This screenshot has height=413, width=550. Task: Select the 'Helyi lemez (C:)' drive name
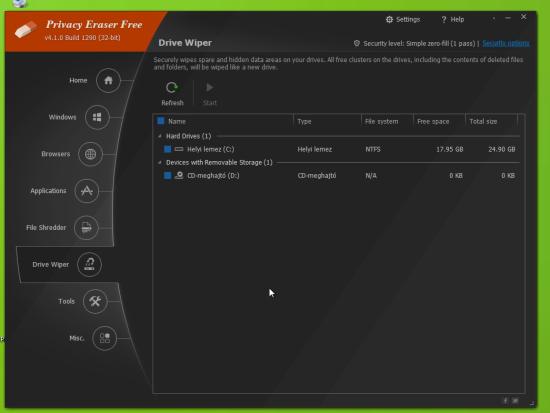pyautogui.click(x=210, y=149)
